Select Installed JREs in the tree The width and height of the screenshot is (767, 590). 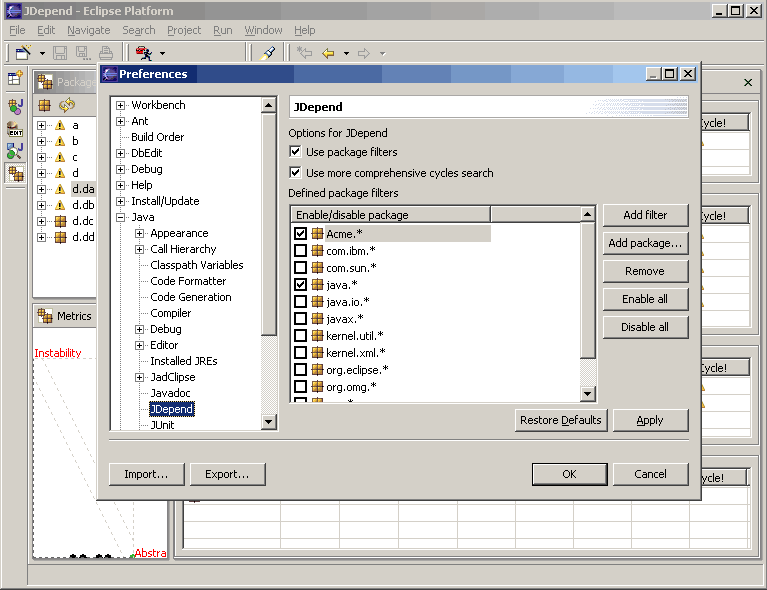(x=183, y=361)
